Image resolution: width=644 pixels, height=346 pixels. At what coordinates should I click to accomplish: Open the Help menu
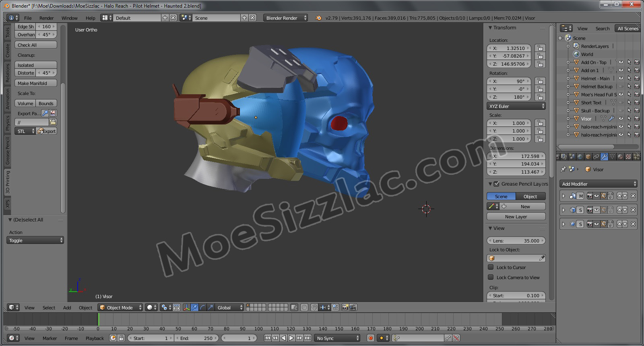coord(91,18)
